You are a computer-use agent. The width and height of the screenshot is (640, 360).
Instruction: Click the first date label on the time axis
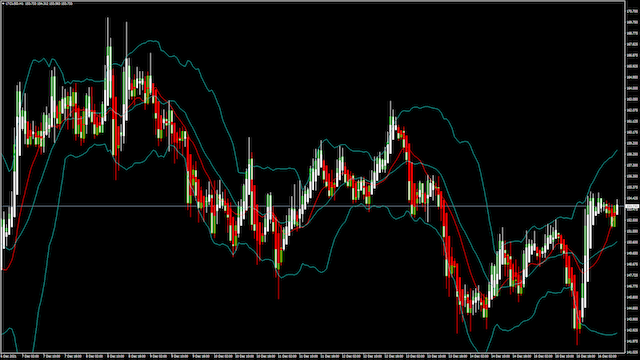coord(9,356)
